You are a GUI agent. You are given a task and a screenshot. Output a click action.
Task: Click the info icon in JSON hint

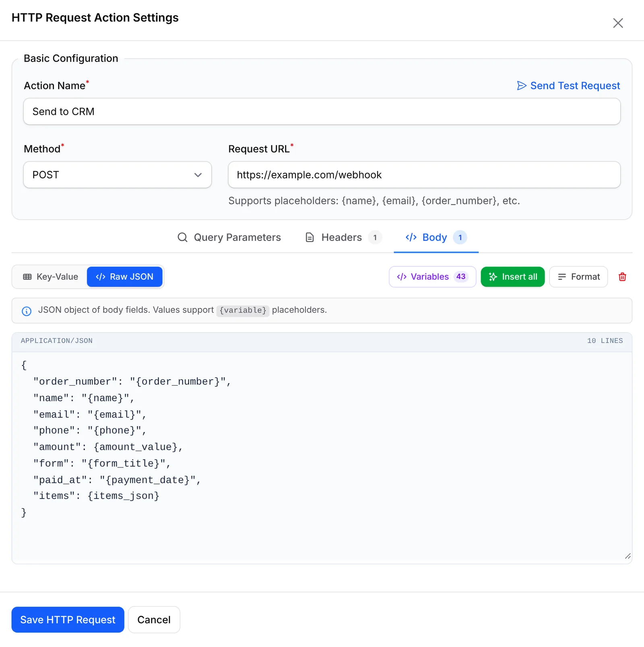coord(27,311)
